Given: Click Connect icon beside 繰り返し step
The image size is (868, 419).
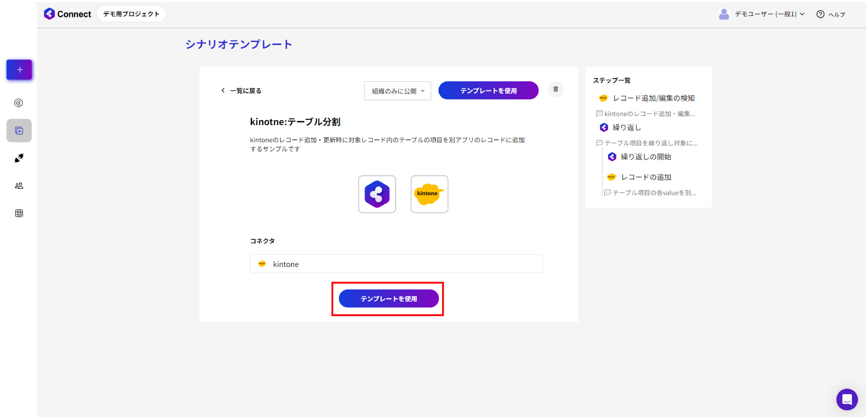Looking at the screenshot, I should pos(604,127).
